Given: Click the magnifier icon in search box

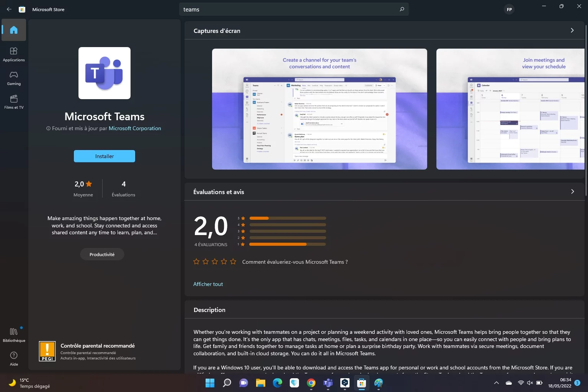Looking at the screenshot, I should pos(402,9).
